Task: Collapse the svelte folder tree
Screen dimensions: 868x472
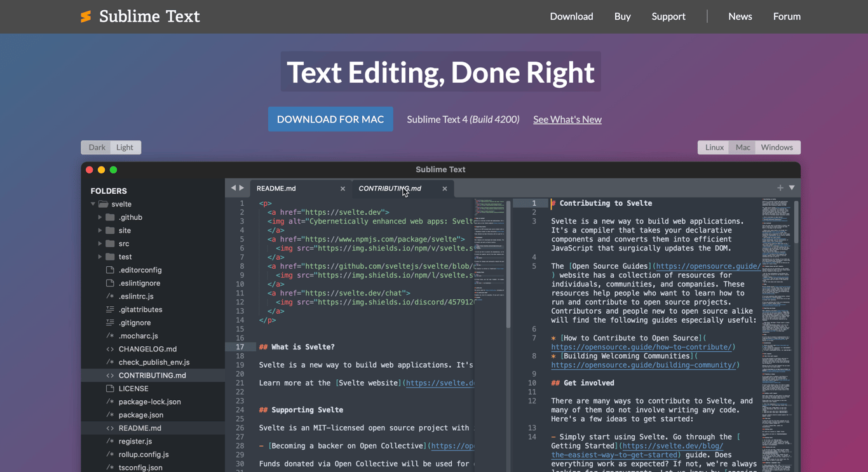Action: point(93,204)
